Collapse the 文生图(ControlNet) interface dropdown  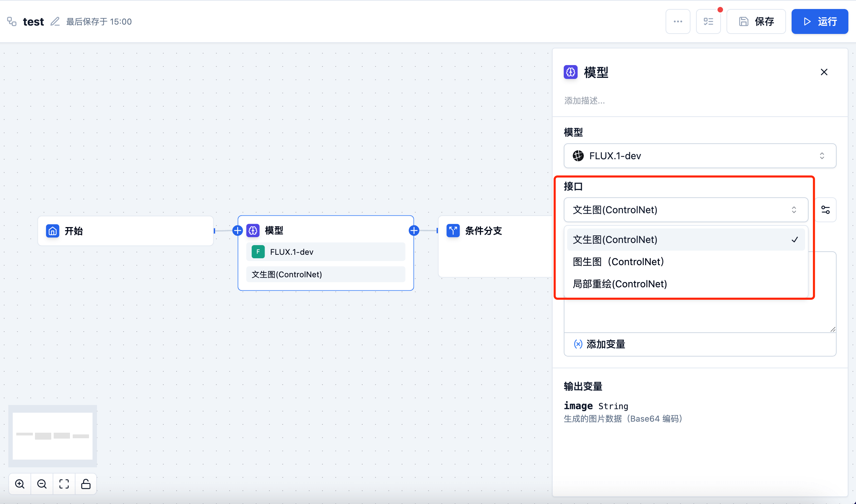[x=686, y=210]
